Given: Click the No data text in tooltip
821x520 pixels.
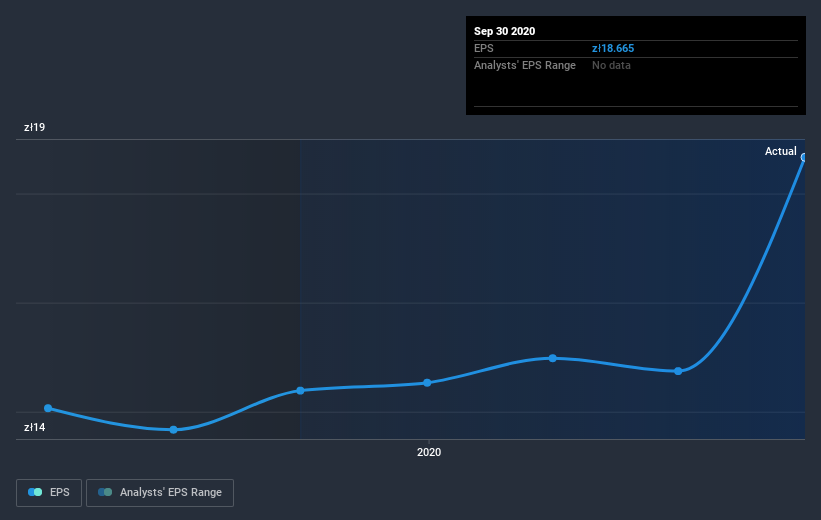Looking at the screenshot, I should pyautogui.click(x=611, y=65).
